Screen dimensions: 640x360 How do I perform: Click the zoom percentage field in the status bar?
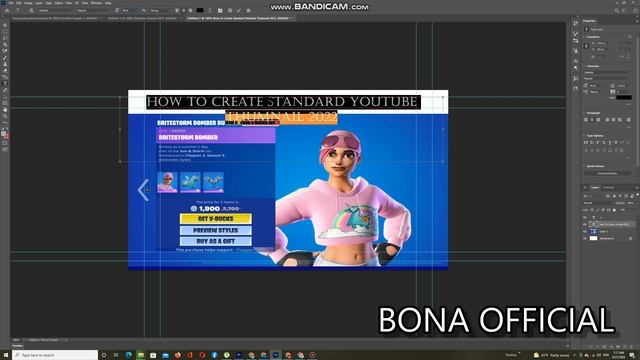point(16,340)
